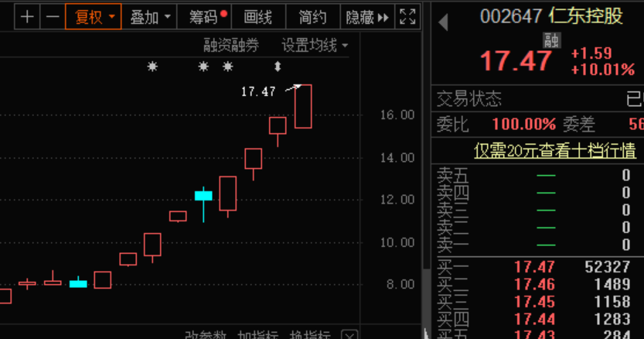644x339 pixels.
Task: Click 买二 price 17.46
Action: [534, 284]
